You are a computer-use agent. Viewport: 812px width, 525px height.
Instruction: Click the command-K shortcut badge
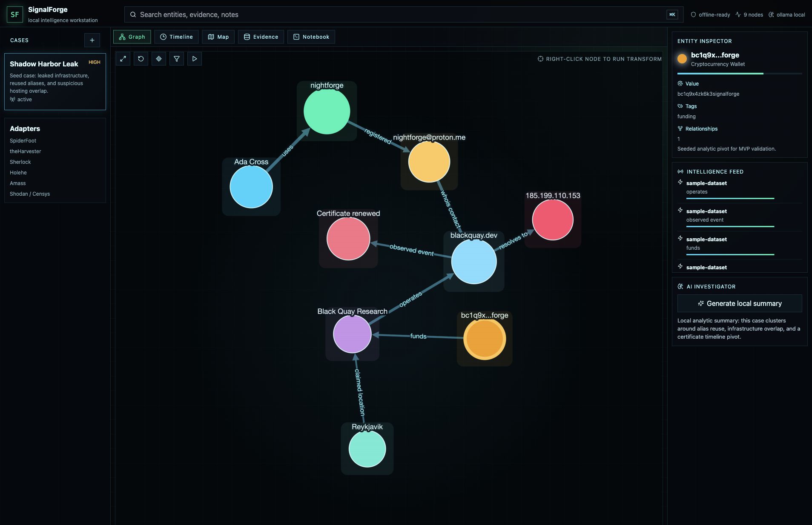672,14
